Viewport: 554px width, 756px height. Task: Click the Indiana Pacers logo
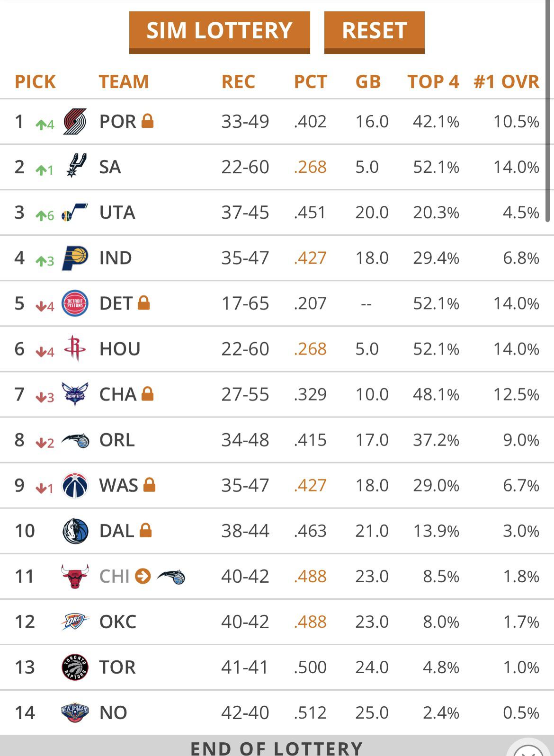(75, 258)
